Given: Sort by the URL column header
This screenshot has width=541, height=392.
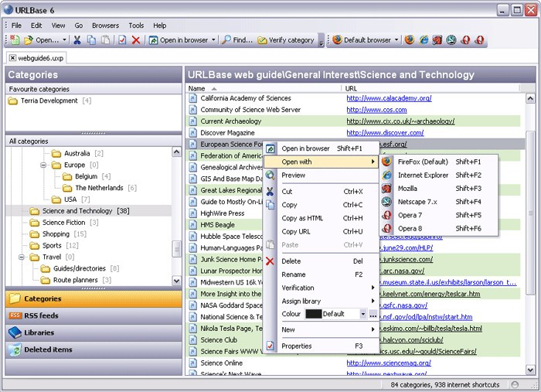Looking at the screenshot, I should pos(432,89).
